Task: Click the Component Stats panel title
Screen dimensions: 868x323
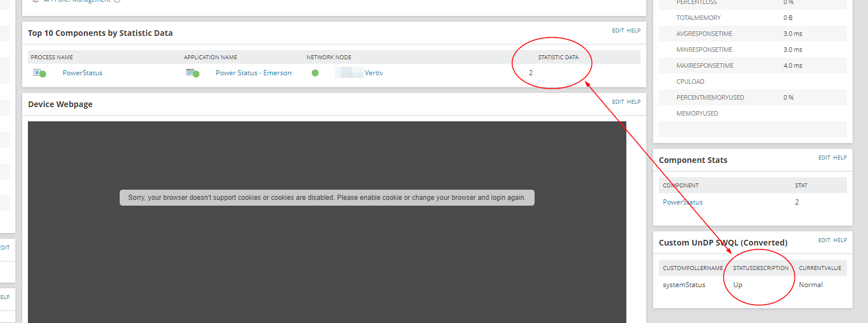Action: click(x=693, y=160)
